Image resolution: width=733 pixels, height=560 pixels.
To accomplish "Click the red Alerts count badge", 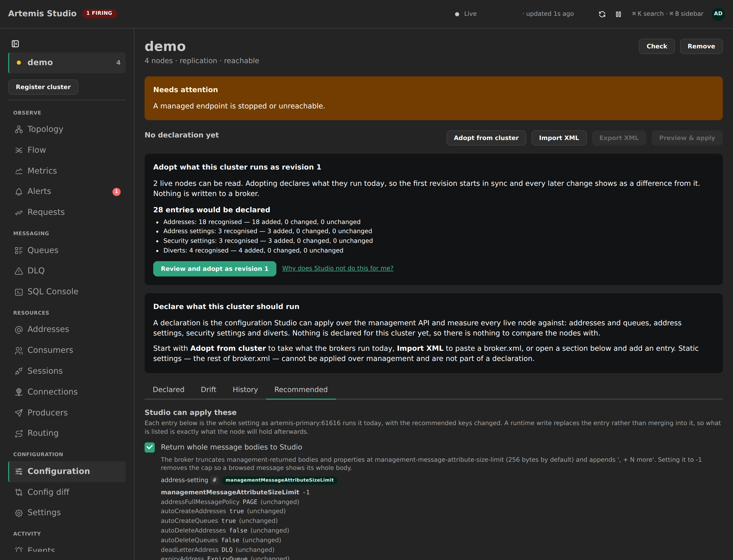I will pyautogui.click(x=116, y=192).
